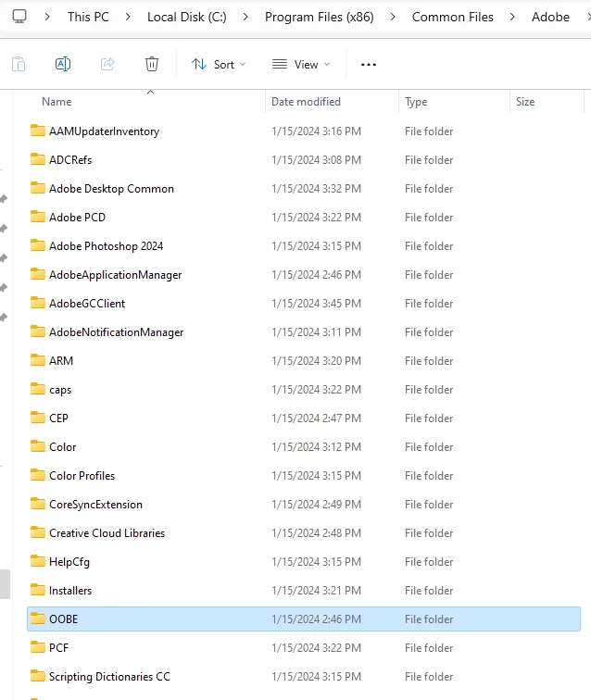Viewport: 591px width, 700px height.
Task: Go to Common Files breadcrumb
Action: click(453, 17)
